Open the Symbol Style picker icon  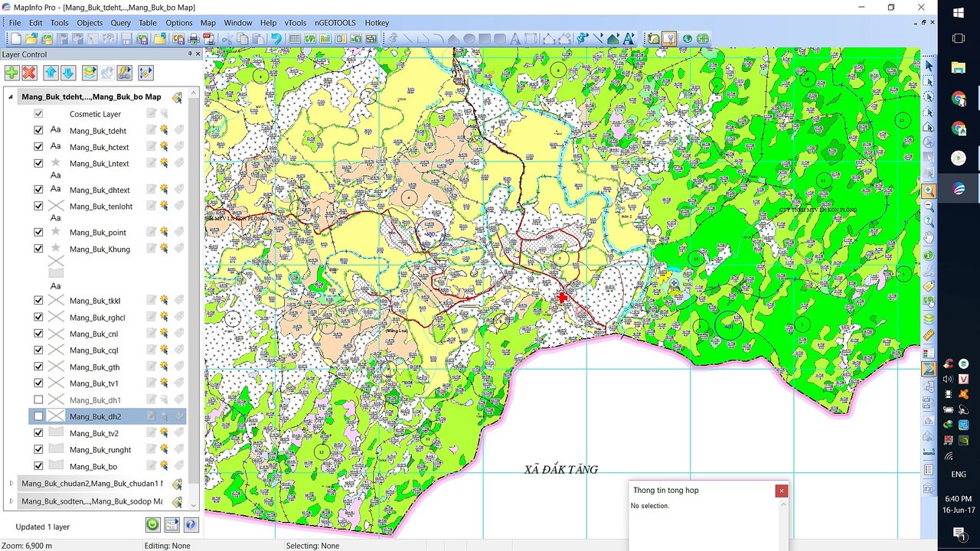tap(582, 38)
